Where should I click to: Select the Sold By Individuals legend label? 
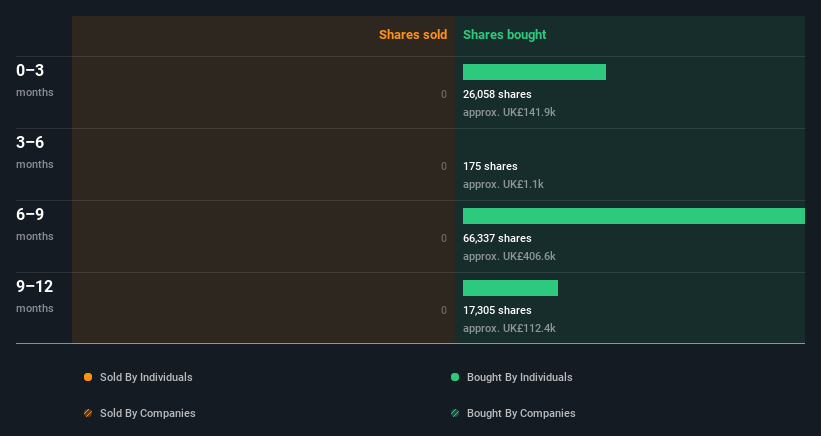[146, 377]
